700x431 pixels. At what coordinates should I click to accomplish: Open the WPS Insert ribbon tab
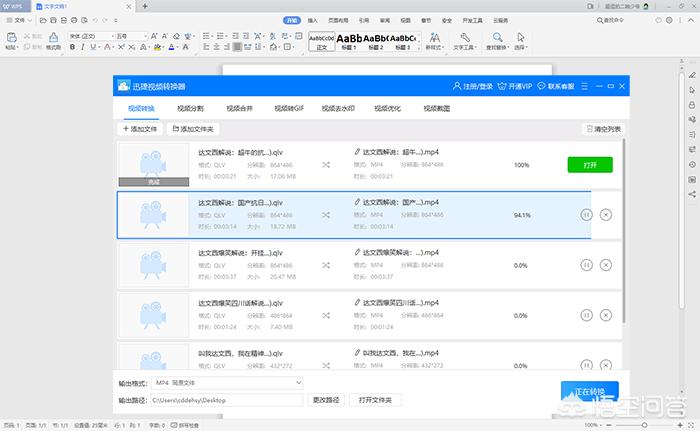pyautogui.click(x=312, y=21)
